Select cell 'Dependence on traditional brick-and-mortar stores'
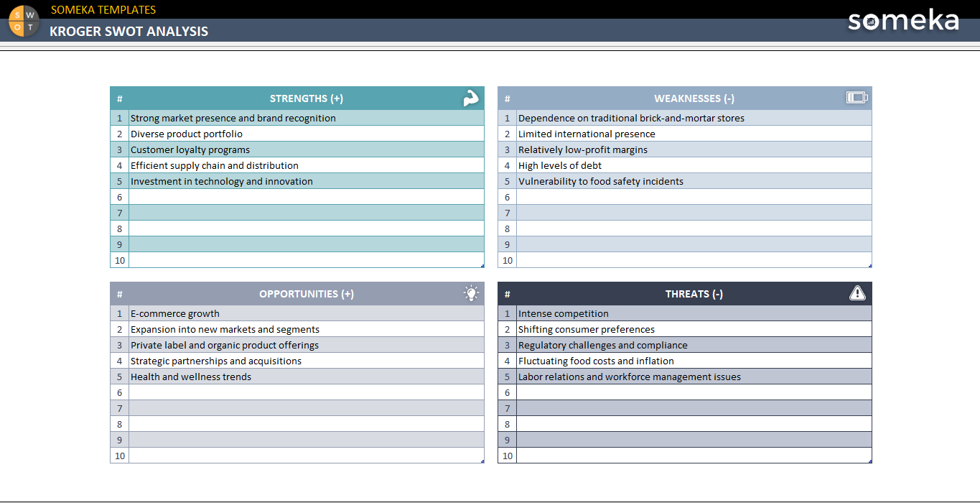The image size is (980, 503). 694,118
